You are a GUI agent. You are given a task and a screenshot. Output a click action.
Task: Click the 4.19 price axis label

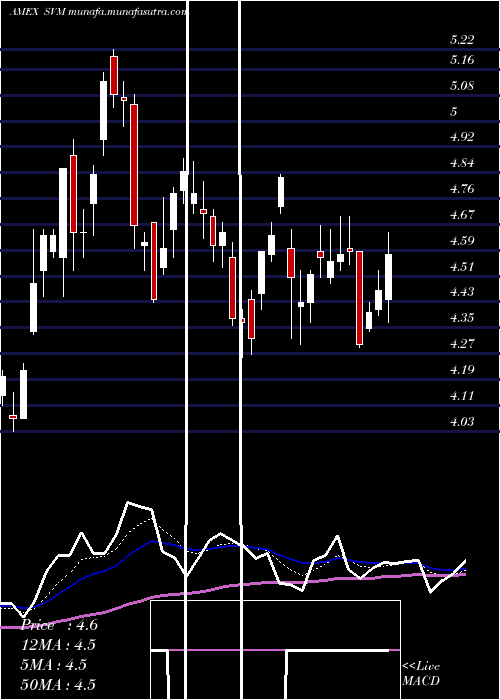click(x=462, y=369)
